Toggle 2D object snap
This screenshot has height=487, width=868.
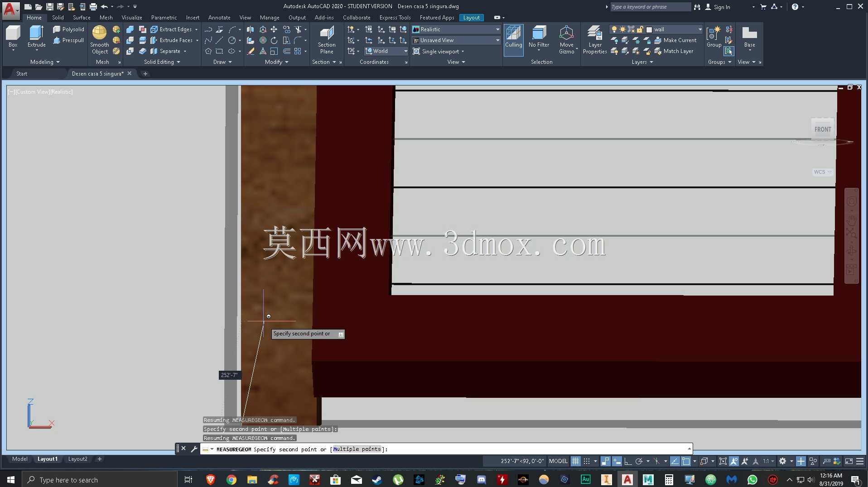click(686, 461)
